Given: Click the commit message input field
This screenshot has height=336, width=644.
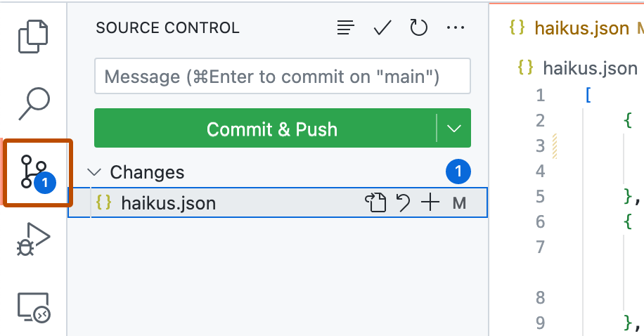Looking at the screenshot, I should click(281, 77).
